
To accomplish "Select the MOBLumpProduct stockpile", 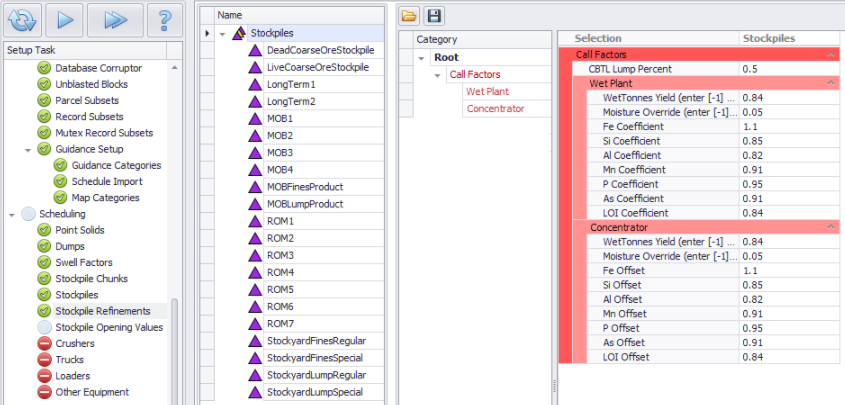I will (323, 204).
